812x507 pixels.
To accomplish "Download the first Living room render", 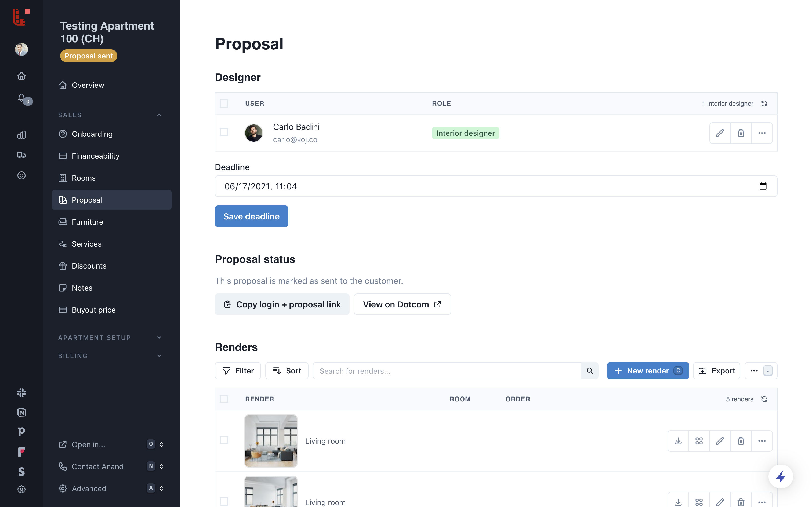I will (x=678, y=441).
